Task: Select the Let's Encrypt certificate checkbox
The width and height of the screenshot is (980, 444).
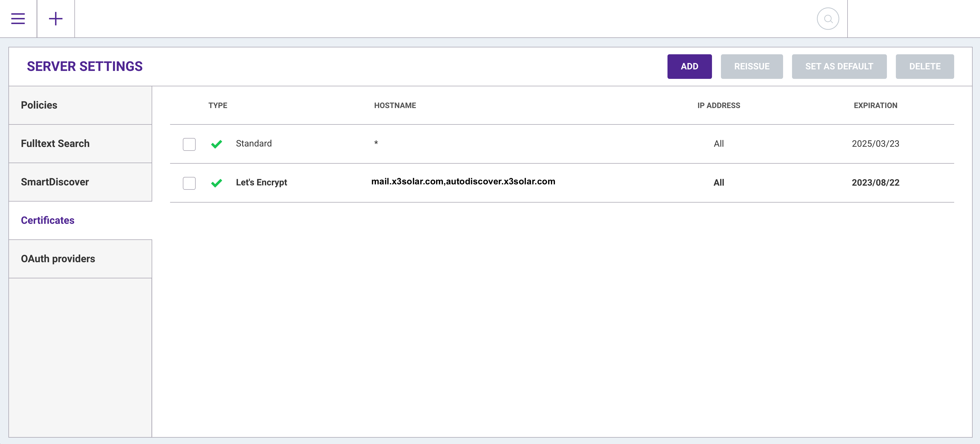Action: pyautogui.click(x=189, y=183)
